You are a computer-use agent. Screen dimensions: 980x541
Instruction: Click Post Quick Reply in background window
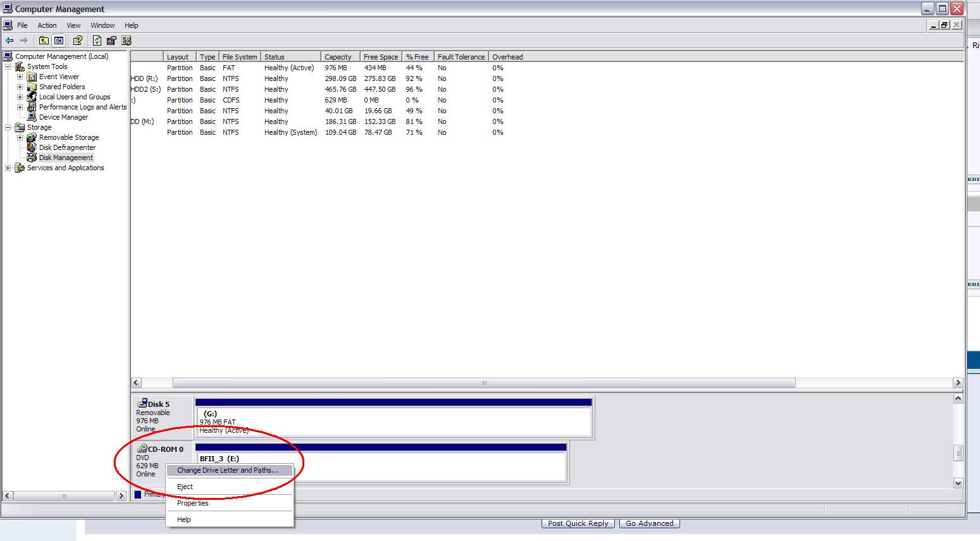[578, 523]
